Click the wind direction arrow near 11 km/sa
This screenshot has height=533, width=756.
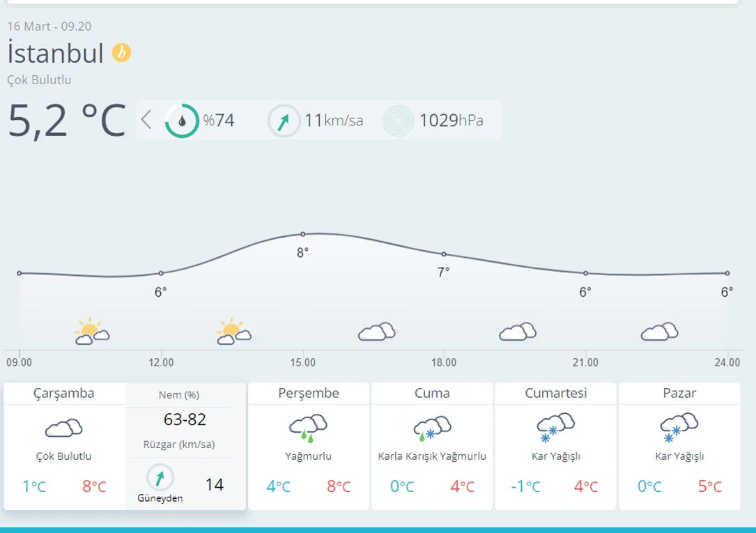tap(284, 121)
